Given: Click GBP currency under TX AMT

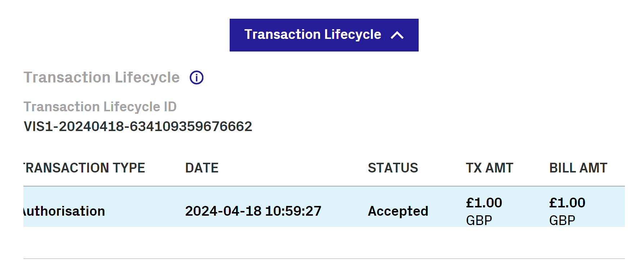Looking at the screenshot, I should [479, 220].
